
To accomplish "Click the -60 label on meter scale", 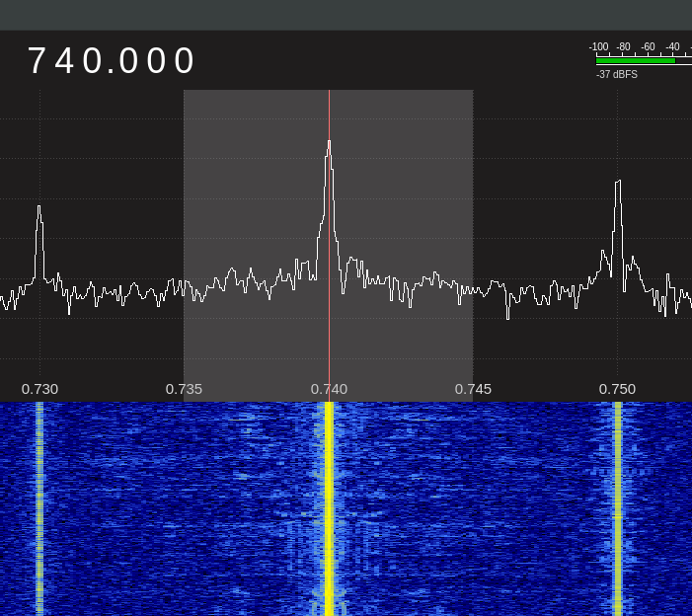I will click(x=648, y=46).
